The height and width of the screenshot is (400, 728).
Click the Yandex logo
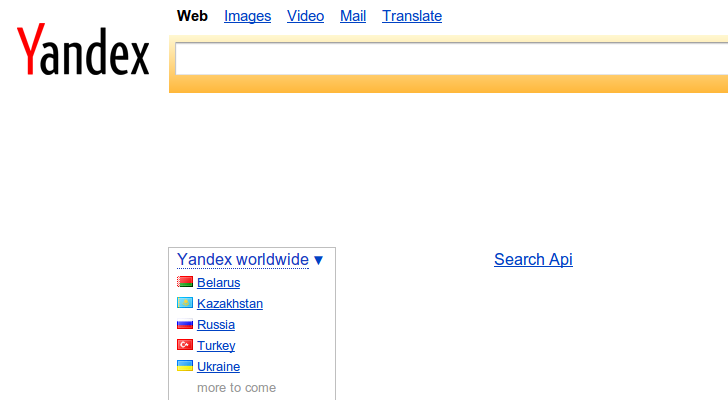(x=83, y=51)
